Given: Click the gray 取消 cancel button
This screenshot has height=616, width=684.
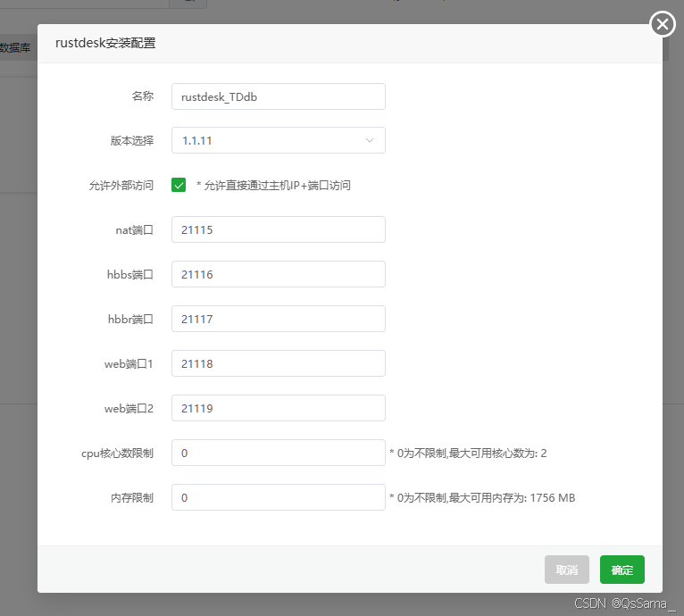Looking at the screenshot, I should pyautogui.click(x=567, y=570).
